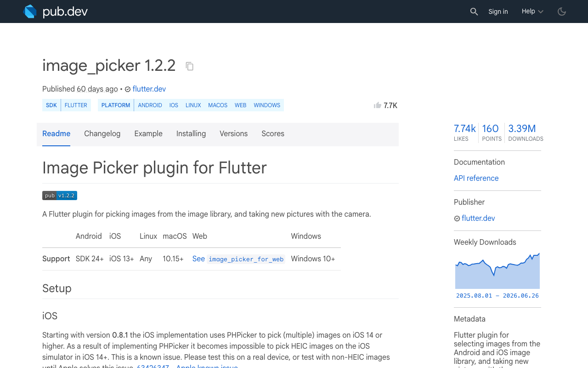
Task: Filter by LINUX platform tag
Action: [193, 105]
